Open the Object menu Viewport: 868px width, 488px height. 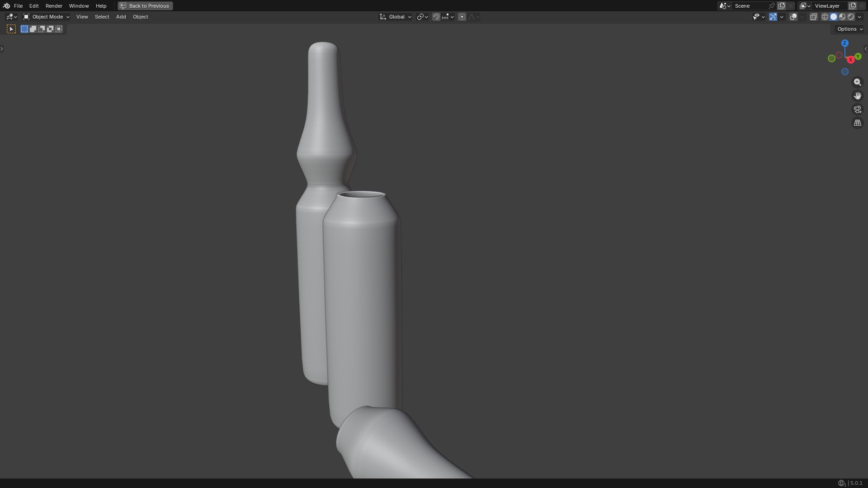click(140, 17)
